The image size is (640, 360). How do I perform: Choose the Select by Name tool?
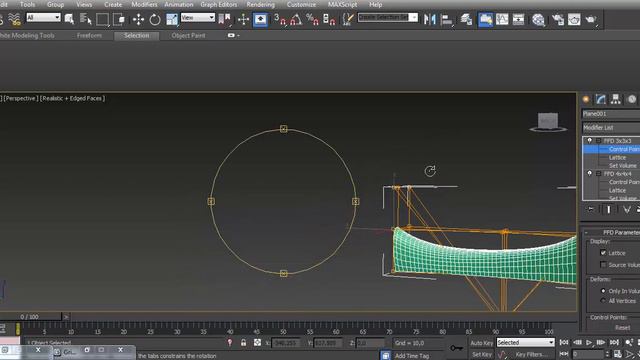86,19
